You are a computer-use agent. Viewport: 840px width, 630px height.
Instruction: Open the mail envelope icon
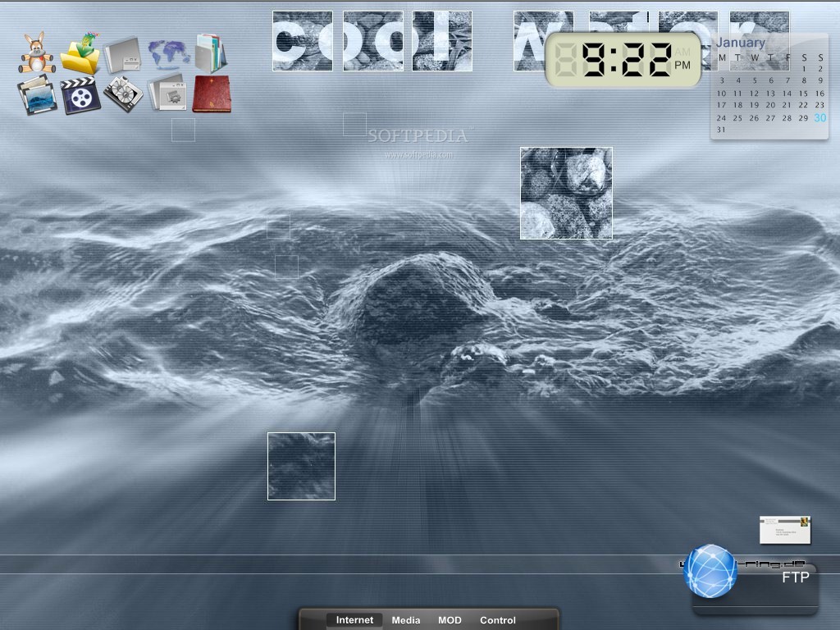[x=785, y=530]
